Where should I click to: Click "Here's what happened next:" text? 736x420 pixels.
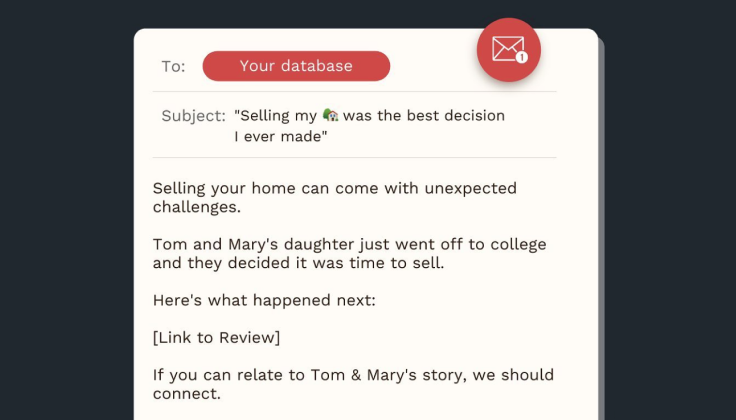tap(264, 300)
